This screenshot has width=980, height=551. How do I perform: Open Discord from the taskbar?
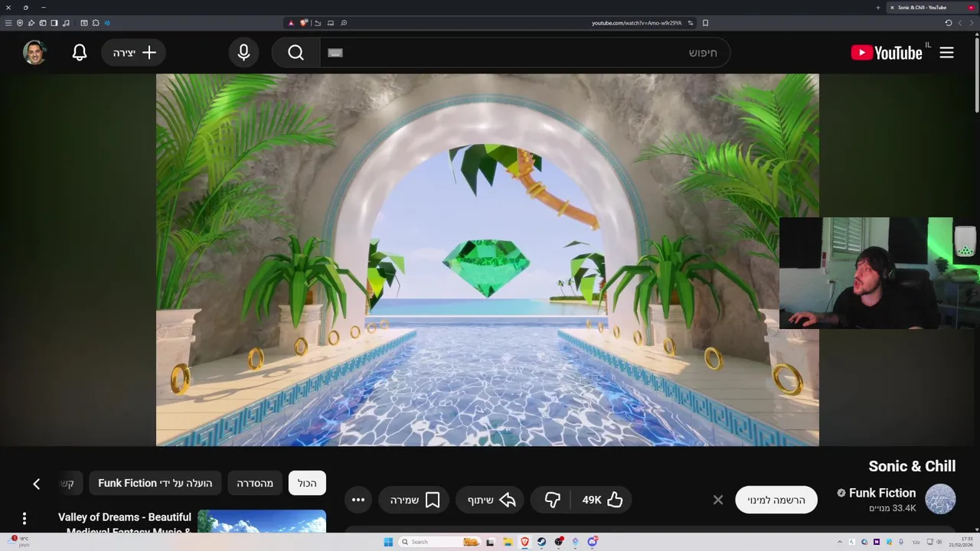592,542
